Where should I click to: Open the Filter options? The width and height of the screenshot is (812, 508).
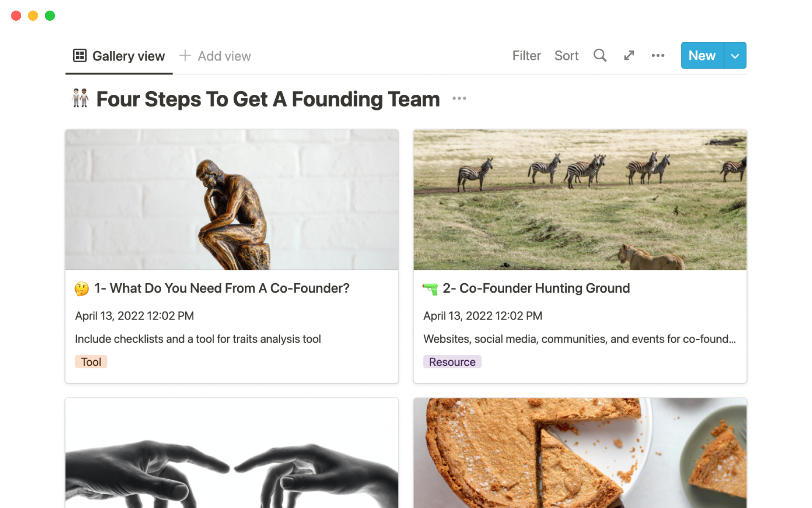click(x=526, y=55)
